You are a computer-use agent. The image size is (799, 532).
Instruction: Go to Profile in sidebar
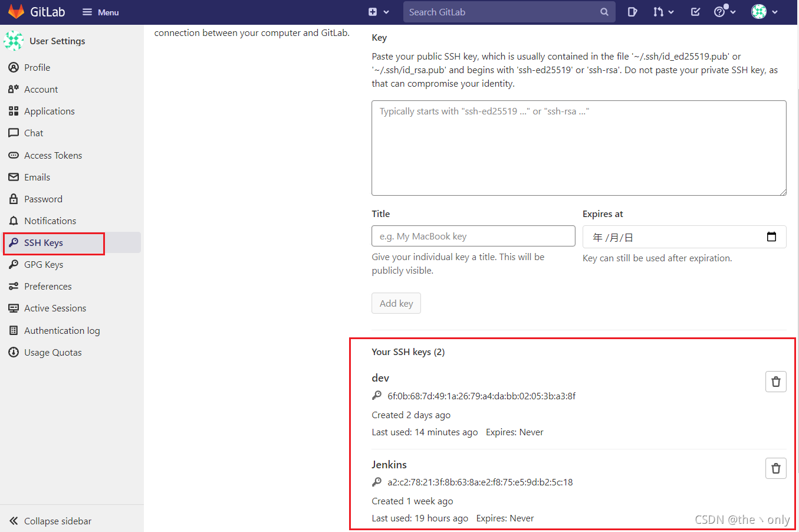[71, 67]
